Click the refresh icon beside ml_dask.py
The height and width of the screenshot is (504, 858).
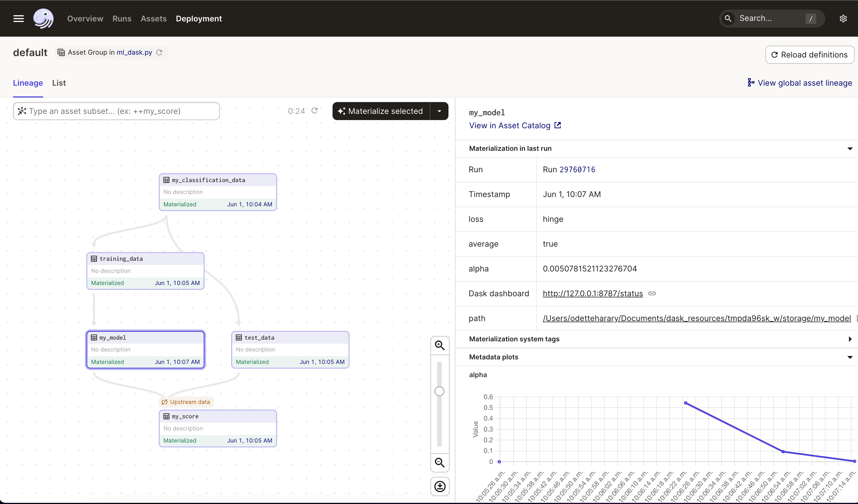159,52
